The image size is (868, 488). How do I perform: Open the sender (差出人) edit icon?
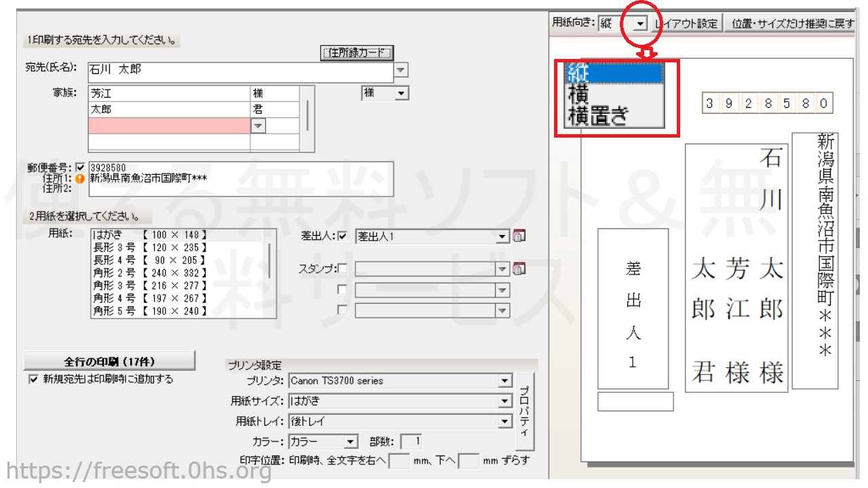coord(519,236)
